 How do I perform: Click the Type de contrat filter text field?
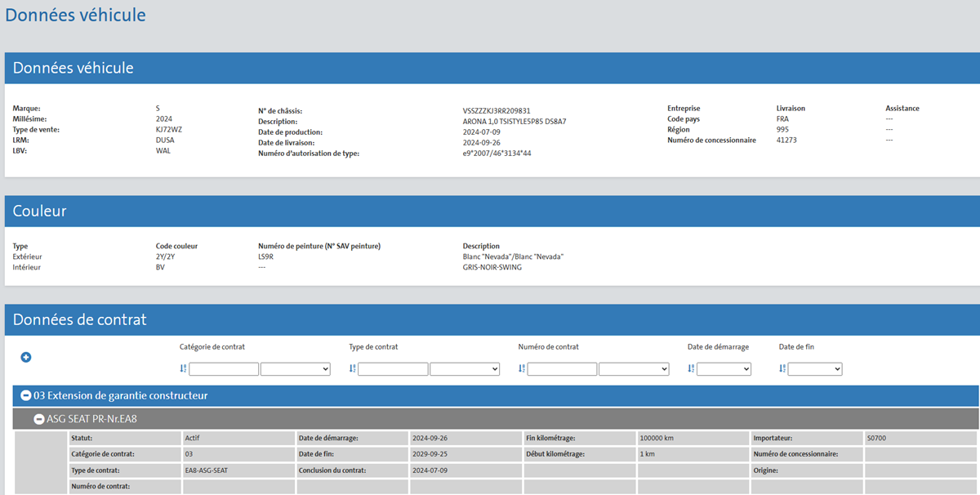(393, 369)
